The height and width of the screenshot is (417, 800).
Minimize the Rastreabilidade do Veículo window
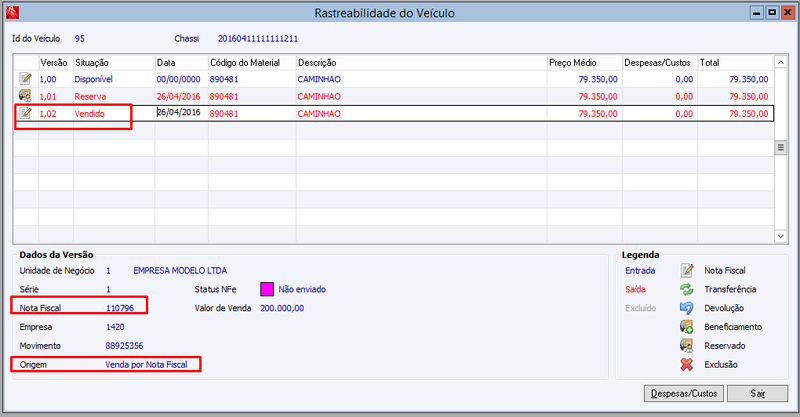(x=757, y=13)
